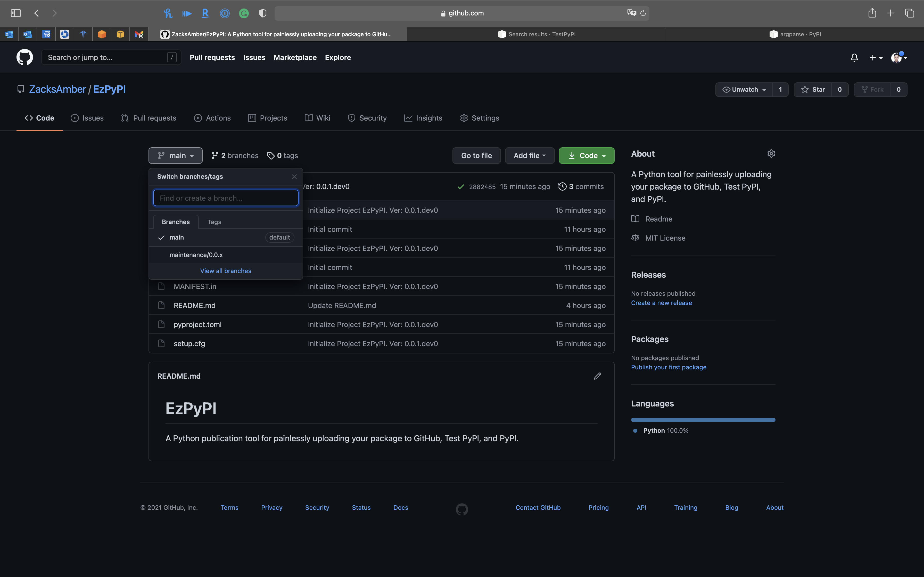
Task: Open commit history clock icon
Action: tap(562, 186)
